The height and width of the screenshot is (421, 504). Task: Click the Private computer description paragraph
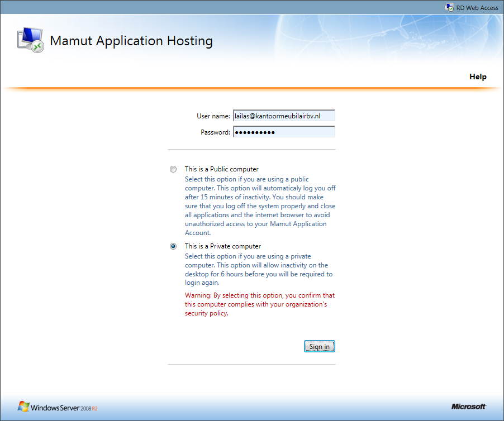[x=258, y=270]
